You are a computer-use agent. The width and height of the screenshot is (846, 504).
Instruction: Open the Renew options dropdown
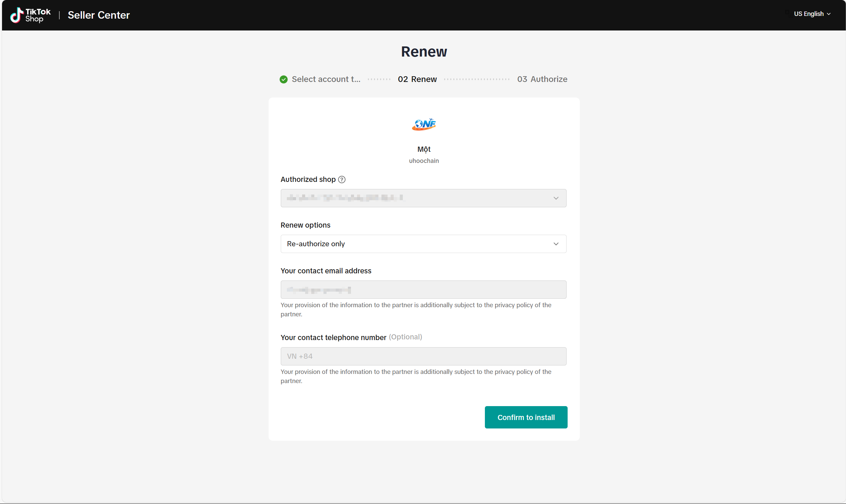423,244
